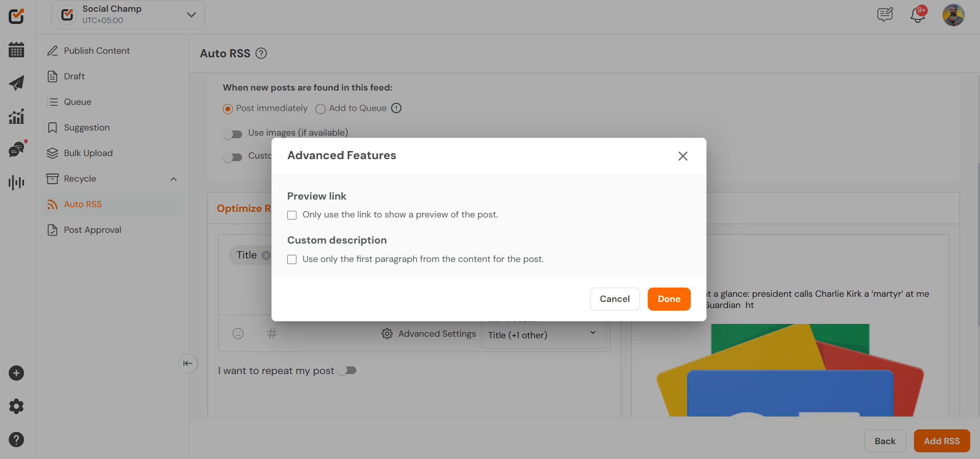Click the paper plane publish icon
Viewport: 980px width, 459px height.
point(16,83)
